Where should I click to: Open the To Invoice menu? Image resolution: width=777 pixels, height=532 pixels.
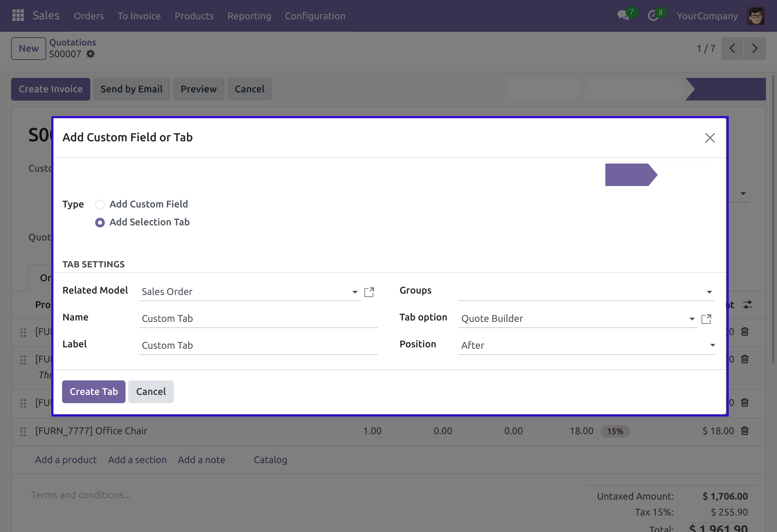coord(139,16)
